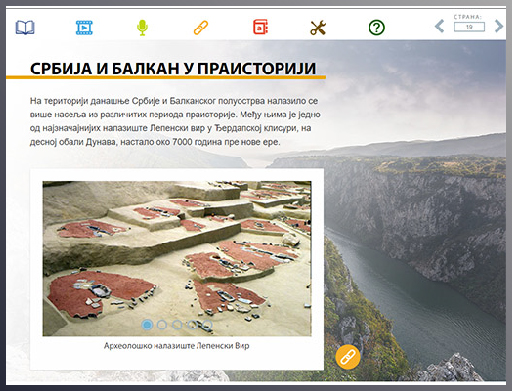512x391 pixels.
Task: Click the caption Археолошко налазиште Лепенски Вир
Action: pyautogui.click(x=177, y=346)
